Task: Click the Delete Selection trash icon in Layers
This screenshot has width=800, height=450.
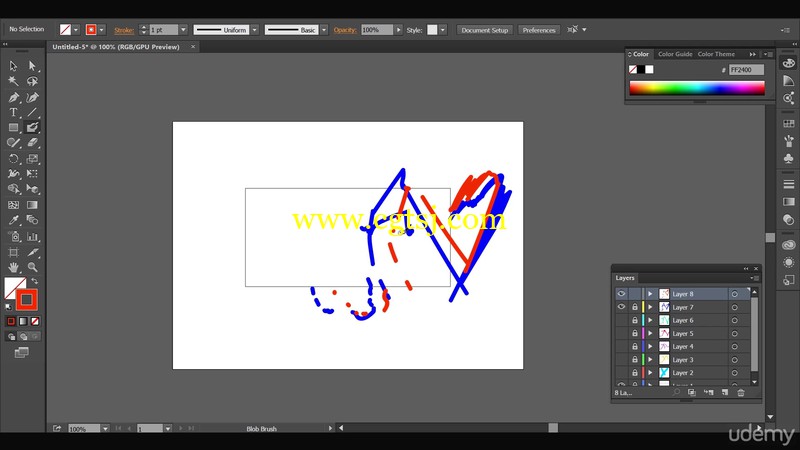Action: click(741, 392)
